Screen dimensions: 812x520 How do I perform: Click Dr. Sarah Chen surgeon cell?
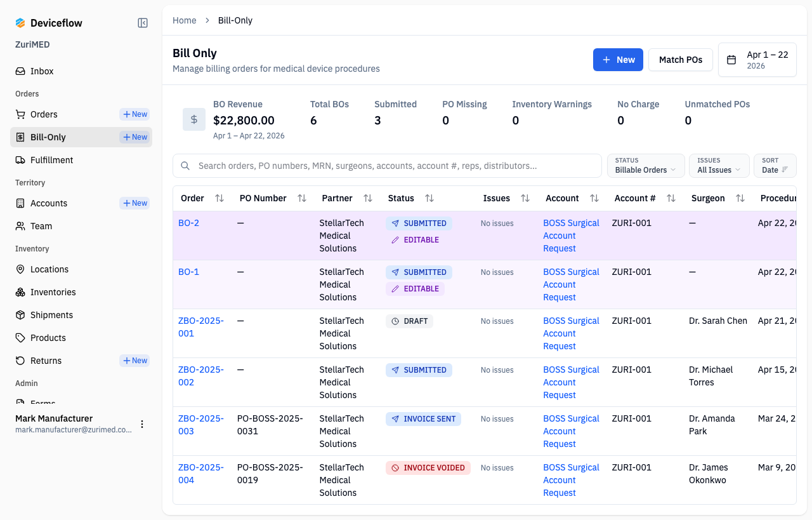point(718,321)
